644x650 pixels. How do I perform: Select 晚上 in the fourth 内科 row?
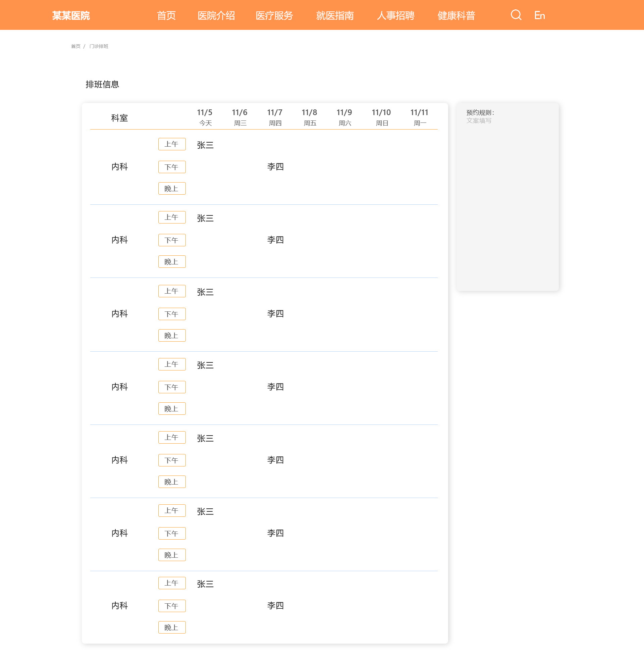(172, 409)
